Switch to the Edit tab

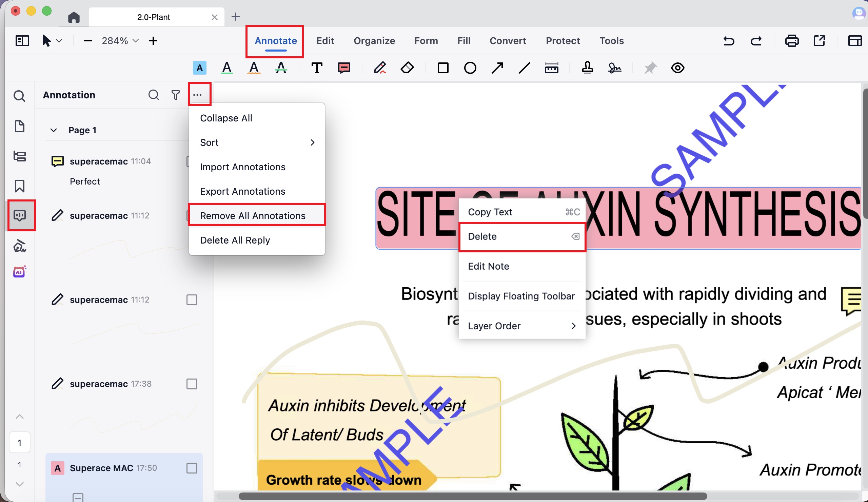(325, 41)
